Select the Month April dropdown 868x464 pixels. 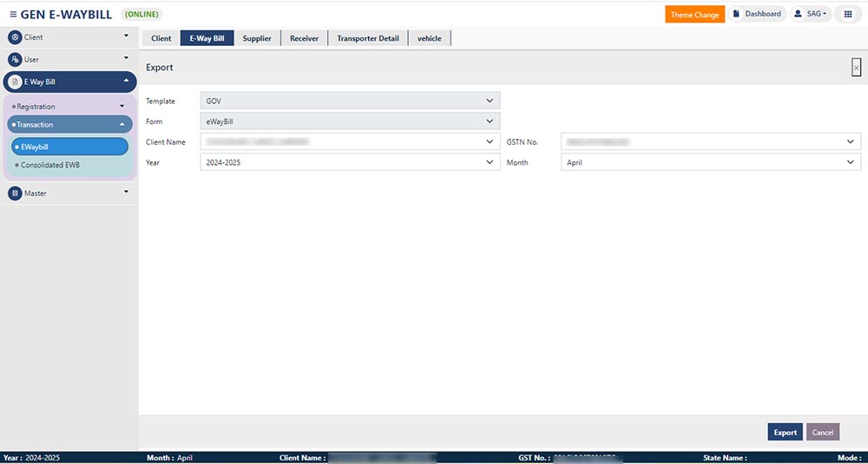[x=710, y=162]
